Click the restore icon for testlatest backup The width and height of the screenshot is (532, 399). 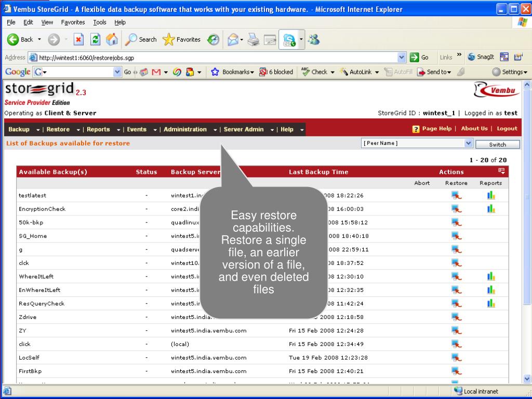(x=456, y=195)
